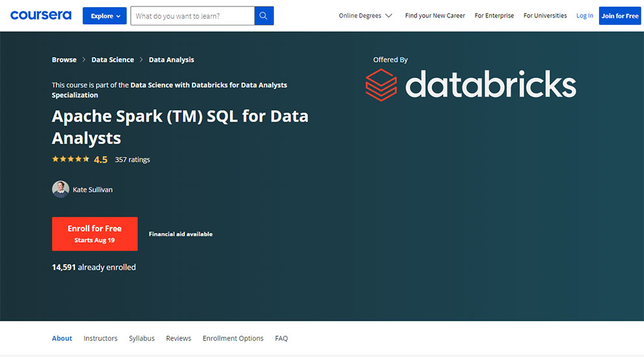Click the five-star rating icons
The width and height of the screenshot is (644, 357).
point(70,159)
